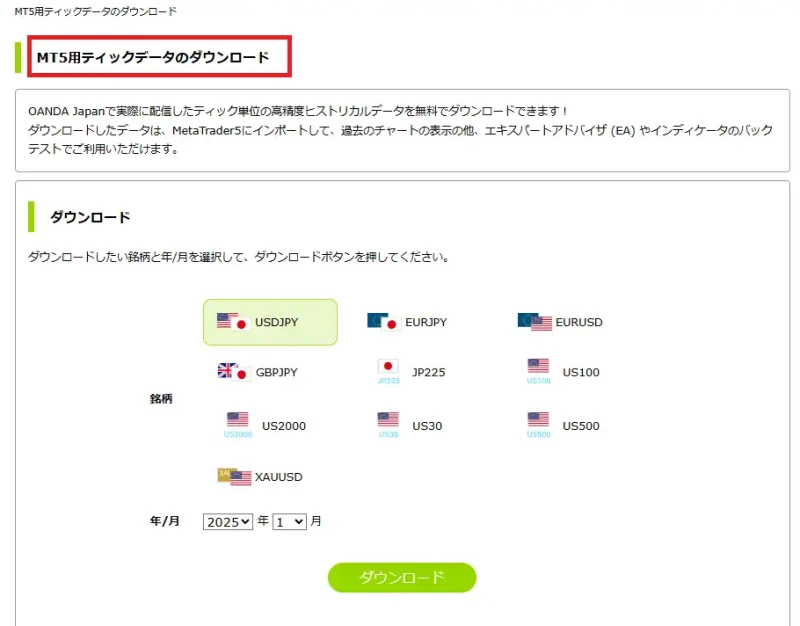Click the red-boxed page title heading
This screenshot has width=800, height=626.
[x=158, y=57]
